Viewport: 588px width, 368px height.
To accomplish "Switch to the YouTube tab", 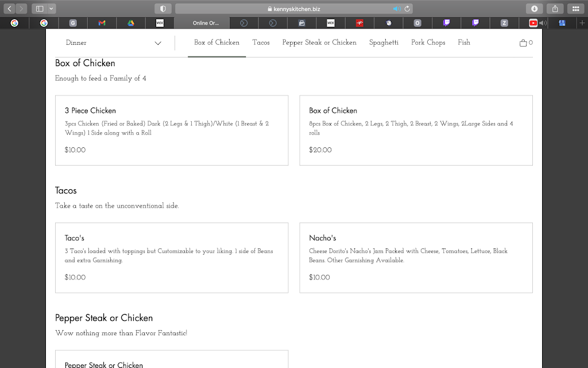I will coord(533,23).
